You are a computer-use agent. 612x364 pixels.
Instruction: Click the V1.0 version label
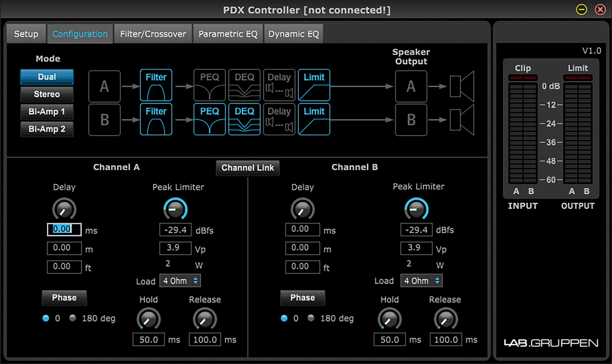592,51
